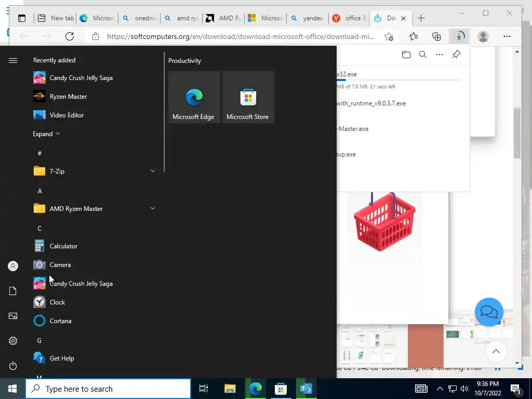Viewport: 532px width, 399px height.
Task: Open the Edge profile icon
Action: [x=483, y=36]
